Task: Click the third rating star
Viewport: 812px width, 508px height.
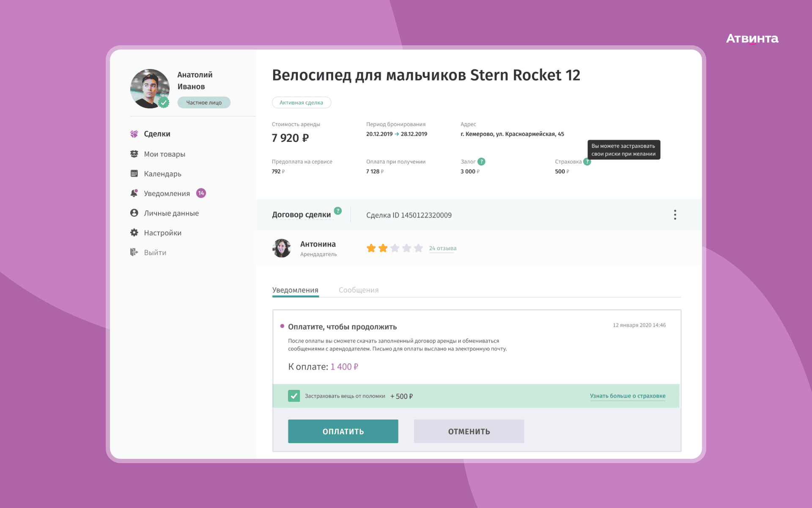Action: pos(395,248)
